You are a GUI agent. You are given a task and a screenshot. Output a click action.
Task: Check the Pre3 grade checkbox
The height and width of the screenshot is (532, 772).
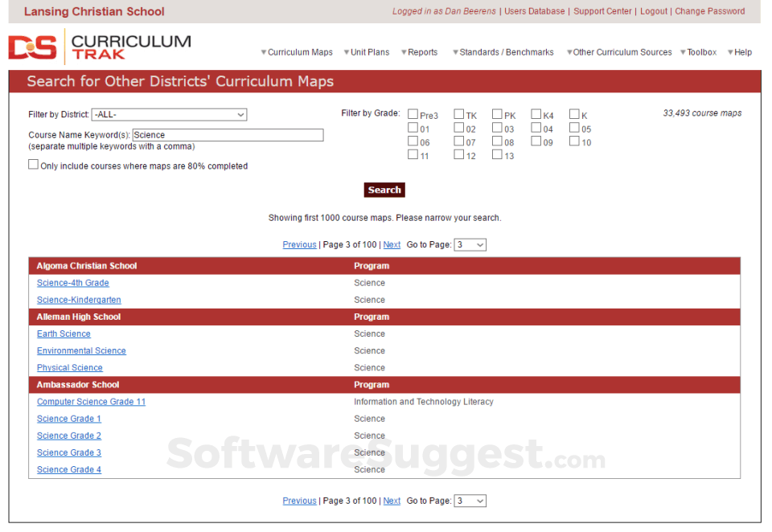click(x=413, y=113)
